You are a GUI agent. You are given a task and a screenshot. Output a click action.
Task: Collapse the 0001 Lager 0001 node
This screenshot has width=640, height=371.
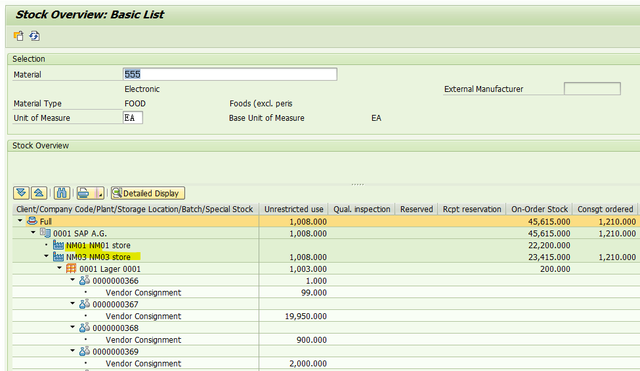click(59, 268)
